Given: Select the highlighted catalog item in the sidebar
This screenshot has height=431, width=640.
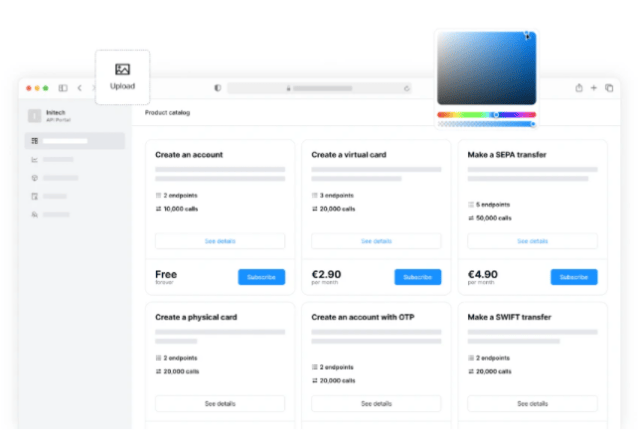Looking at the screenshot, I should (75, 141).
